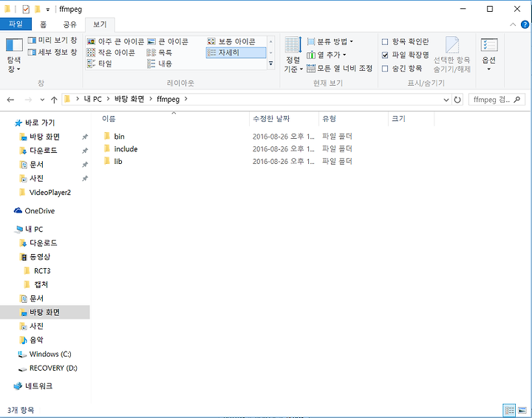Click the ffmpeg search box
532x418 pixels.
496,100
